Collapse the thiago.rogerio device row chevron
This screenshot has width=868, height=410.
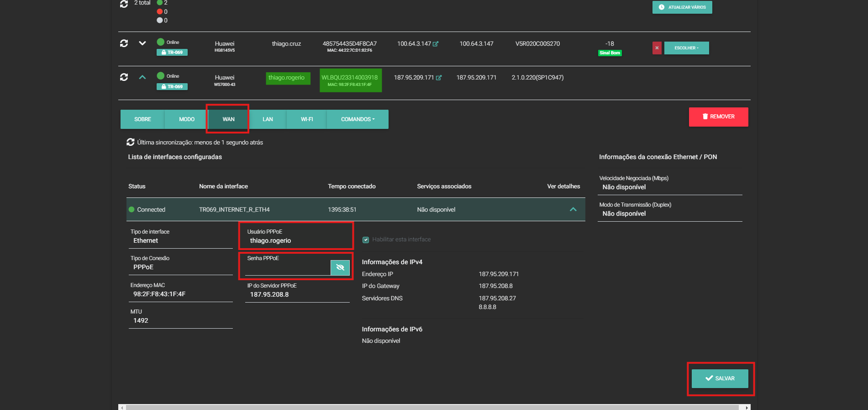[142, 77]
